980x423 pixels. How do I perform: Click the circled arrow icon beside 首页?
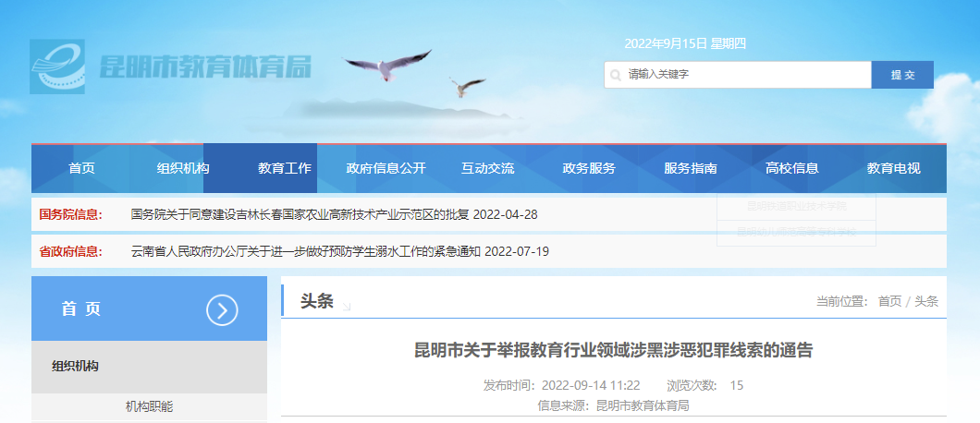pyautogui.click(x=222, y=310)
